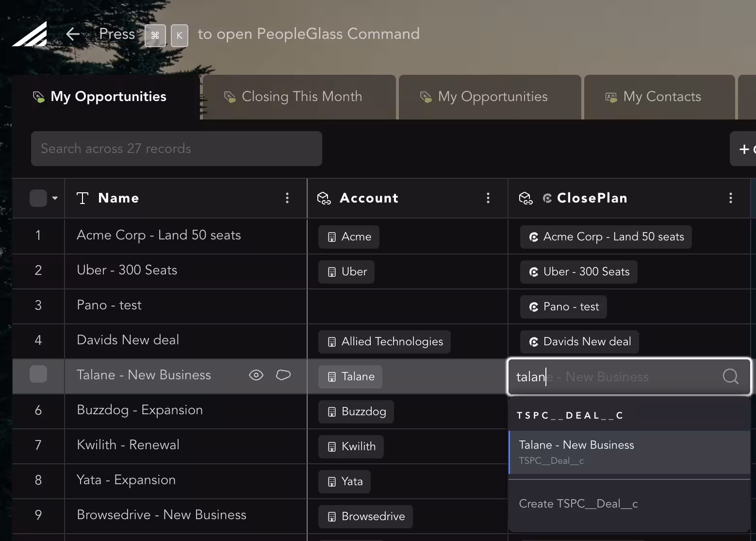Click ClosePlan icon in Pano - test chip

(534, 307)
